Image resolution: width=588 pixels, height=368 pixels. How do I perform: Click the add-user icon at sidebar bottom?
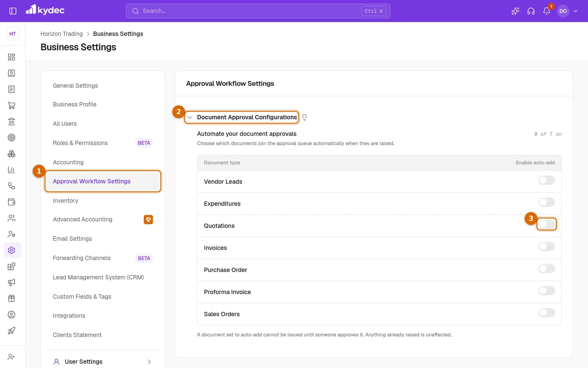tap(11, 357)
